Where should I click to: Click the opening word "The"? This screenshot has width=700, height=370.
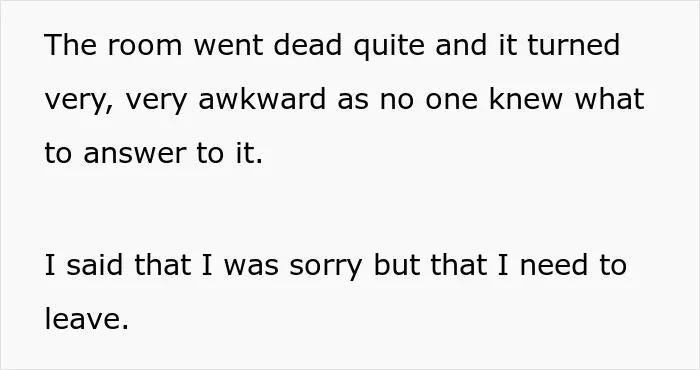click(70, 45)
